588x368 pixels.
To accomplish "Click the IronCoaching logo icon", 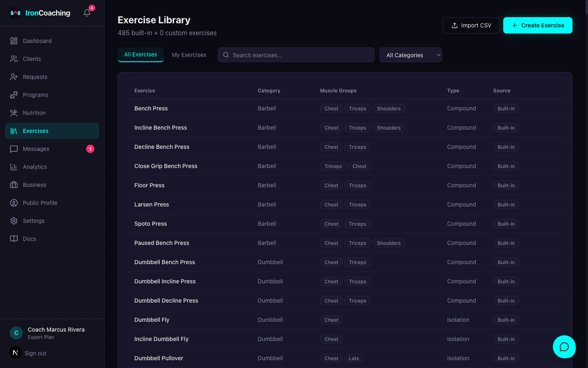I will [16, 13].
